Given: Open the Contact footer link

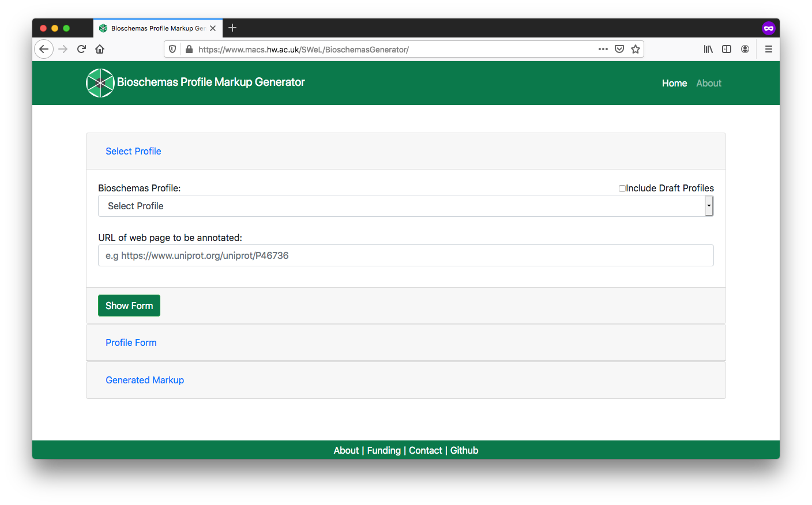Looking at the screenshot, I should [x=426, y=450].
